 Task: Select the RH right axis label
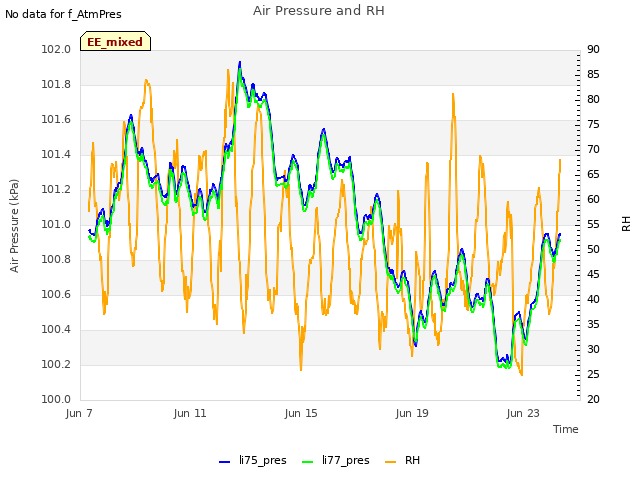(626, 224)
